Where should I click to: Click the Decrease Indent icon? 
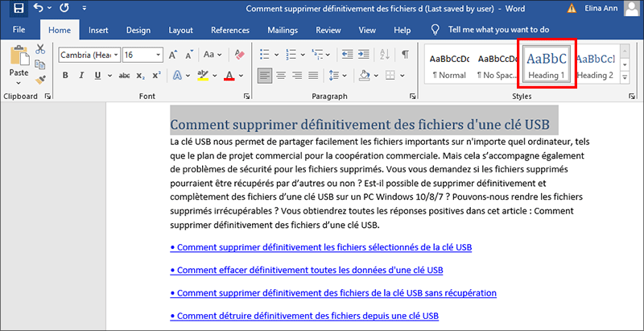348,54
